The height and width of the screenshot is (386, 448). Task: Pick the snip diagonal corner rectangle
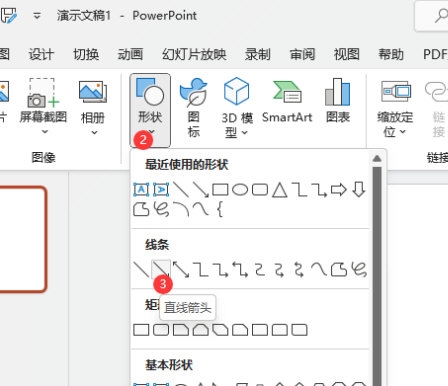pyautogui.click(x=220, y=330)
